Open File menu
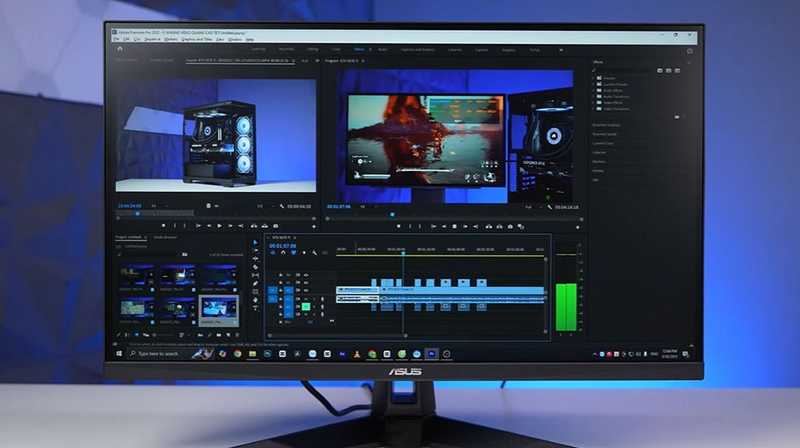Image resolution: width=800 pixels, height=448 pixels. point(116,39)
